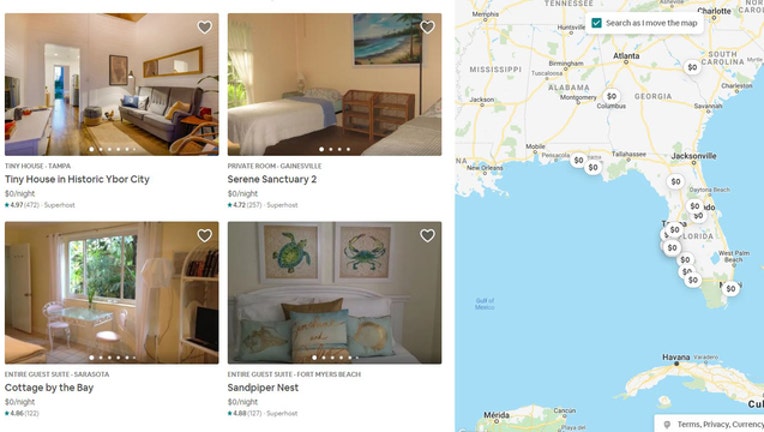This screenshot has height=432, width=764.
Task: Select Cottage by the Bay listing title
Action: pos(49,388)
